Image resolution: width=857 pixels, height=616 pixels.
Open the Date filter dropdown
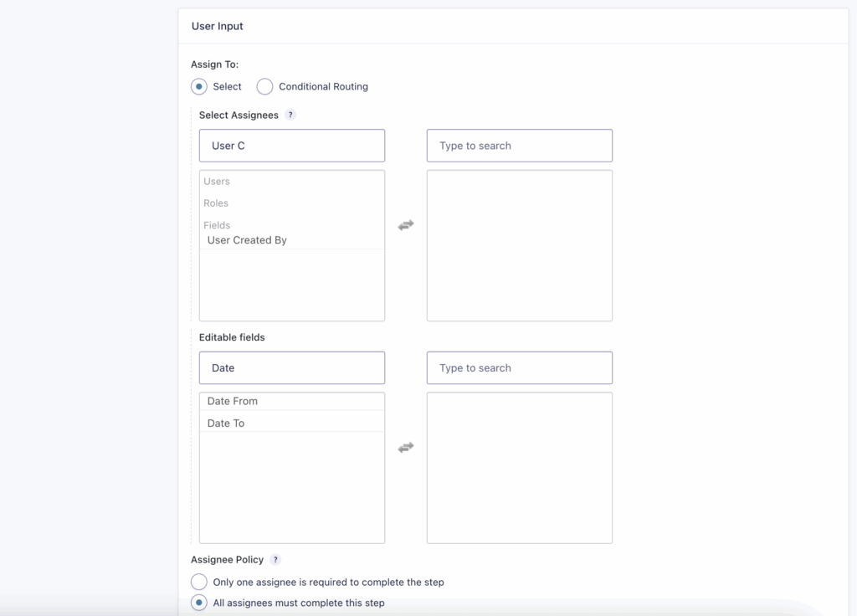291,367
